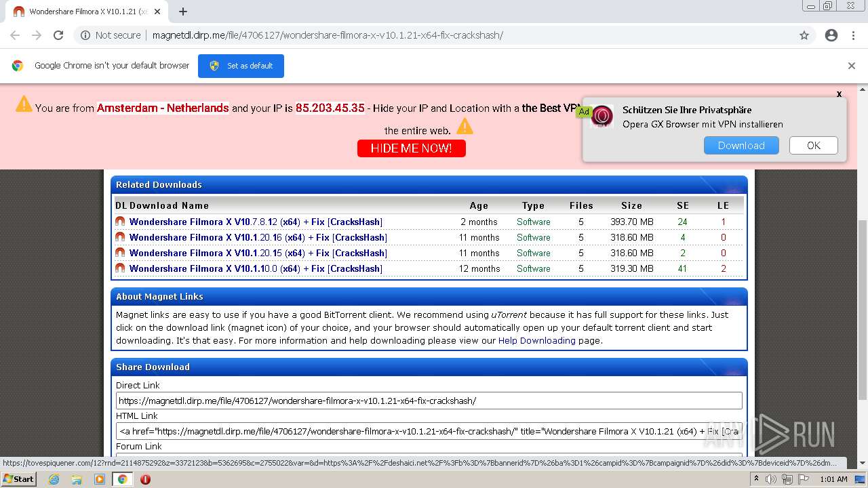Close the pink VPN banner with x

[x=839, y=94]
